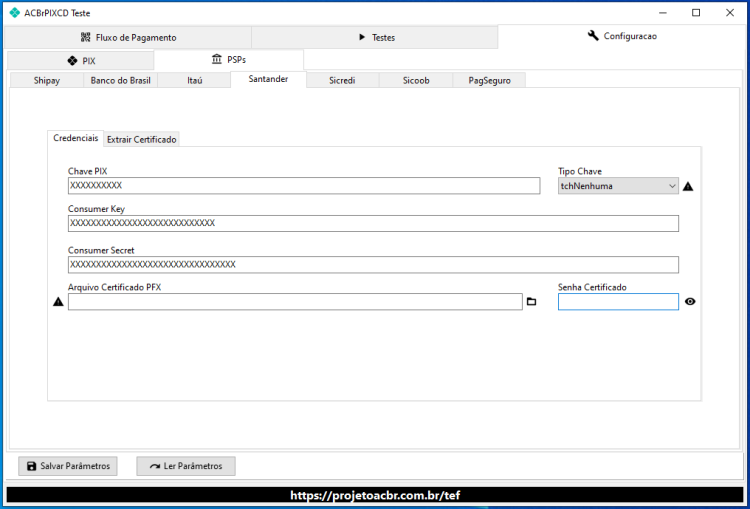Switch to the Itaú tab
The image size is (750, 509).
pos(194,80)
